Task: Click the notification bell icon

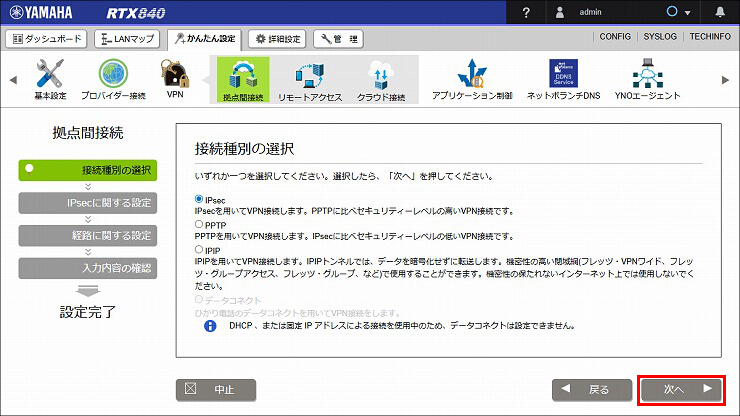Action: (x=720, y=12)
